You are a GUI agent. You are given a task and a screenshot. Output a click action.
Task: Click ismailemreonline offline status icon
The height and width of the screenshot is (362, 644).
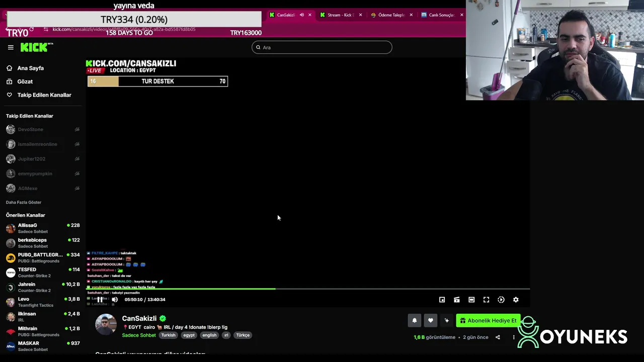click(x=77, y=144)
